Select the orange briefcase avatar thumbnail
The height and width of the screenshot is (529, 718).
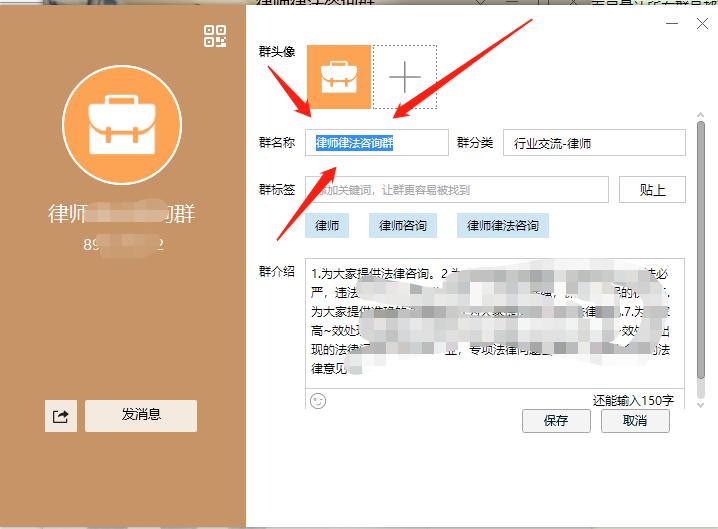[x=339, y=77]
